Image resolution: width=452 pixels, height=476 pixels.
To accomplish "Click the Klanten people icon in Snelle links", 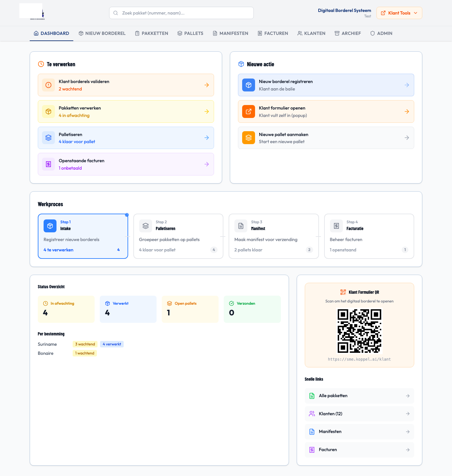I will point(312,414).
